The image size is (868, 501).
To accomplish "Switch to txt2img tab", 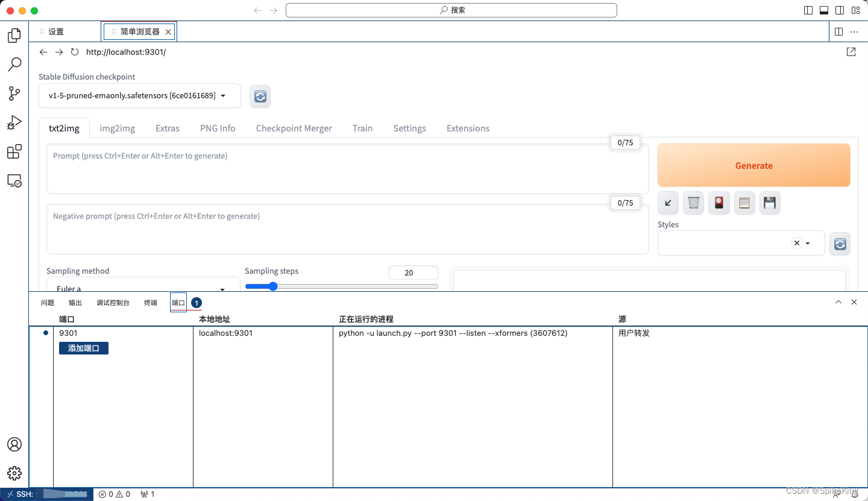I will click(x=64, y=128).
